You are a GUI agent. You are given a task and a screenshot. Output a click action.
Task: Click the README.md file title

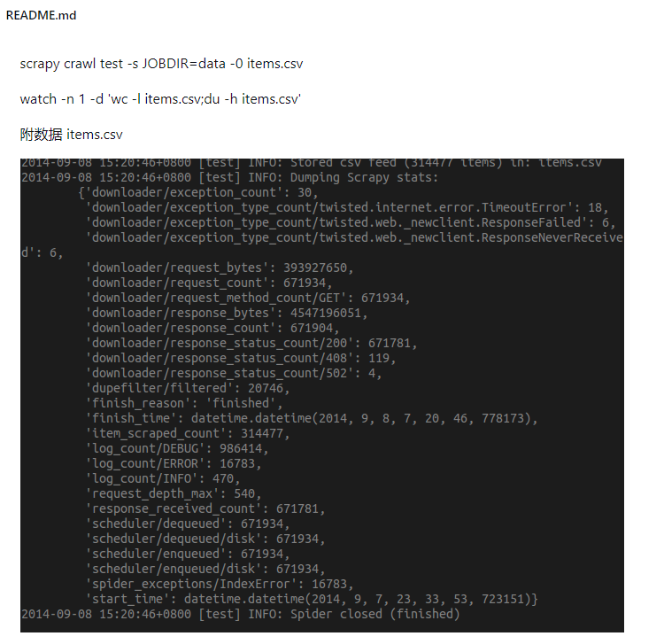(x=41, y=15)
